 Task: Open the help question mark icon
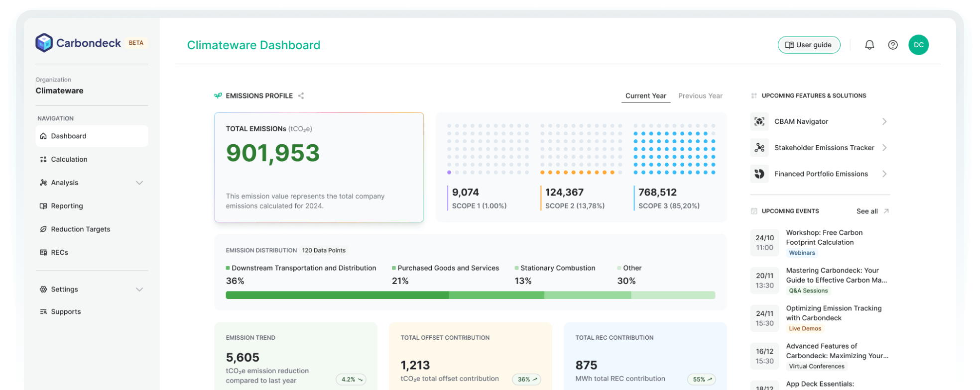coord(893,45)
